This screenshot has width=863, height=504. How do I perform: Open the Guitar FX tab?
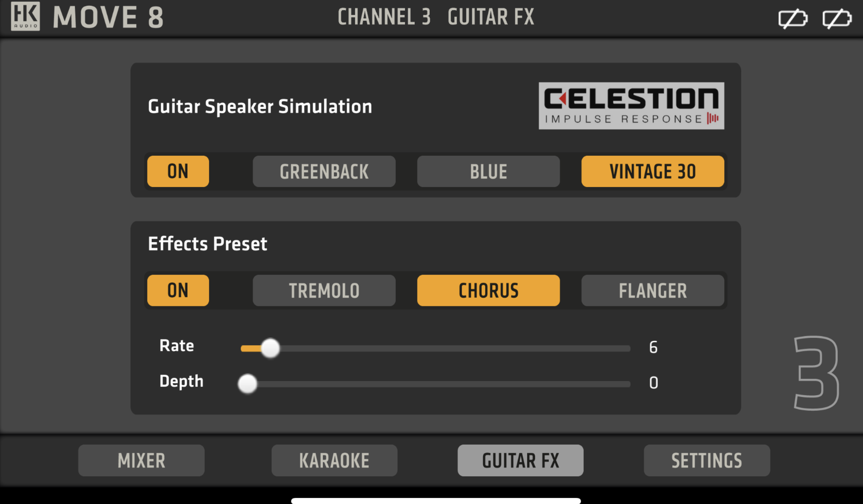(x=520, y=461)
